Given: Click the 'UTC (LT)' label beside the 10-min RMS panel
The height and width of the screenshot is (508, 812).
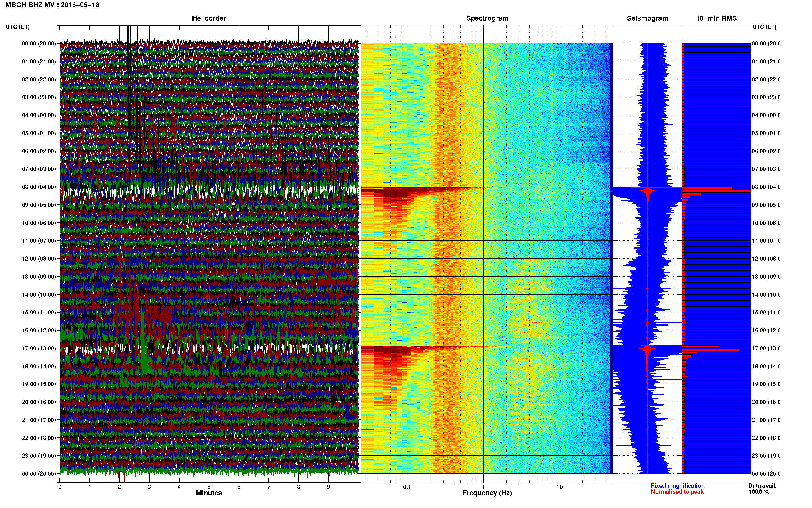Looking at the screenshot, I should (764, 27).
